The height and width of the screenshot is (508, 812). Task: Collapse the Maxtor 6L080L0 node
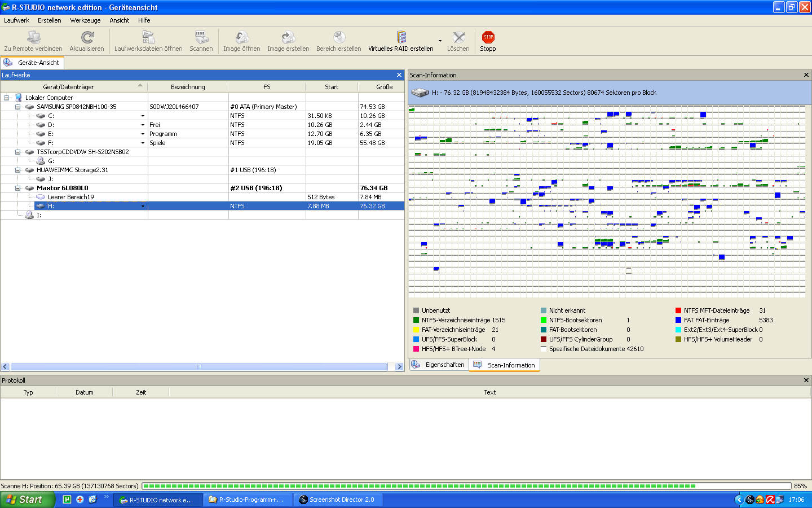coord(17,188)
